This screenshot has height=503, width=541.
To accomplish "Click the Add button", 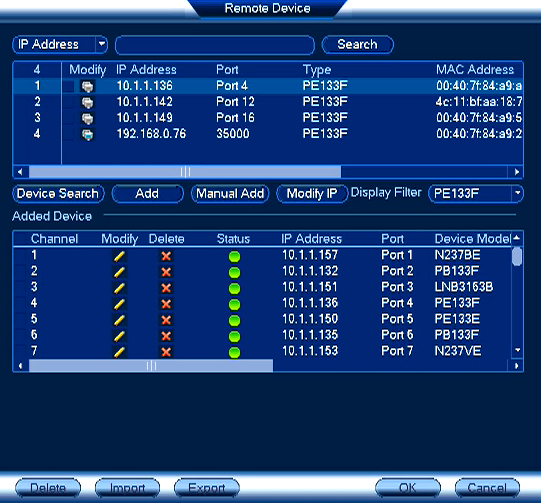I will pyautogui.click(x=147, y=194).
